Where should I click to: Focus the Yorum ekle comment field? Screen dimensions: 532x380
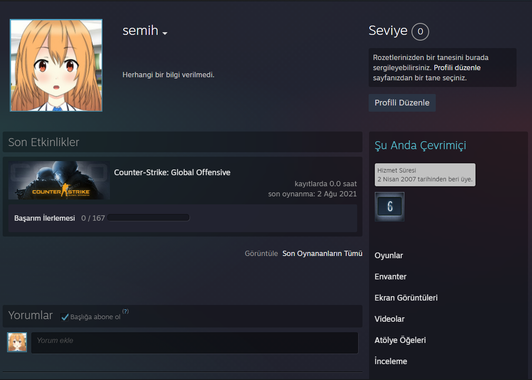tap(195, 342)
